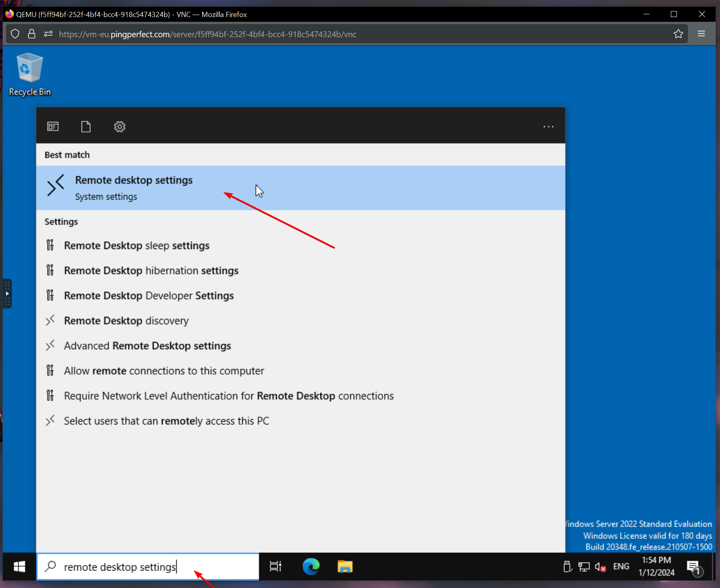720x588 pixels.
Task: Bookmark this page with the star icon
Action: tap(678, 34)
